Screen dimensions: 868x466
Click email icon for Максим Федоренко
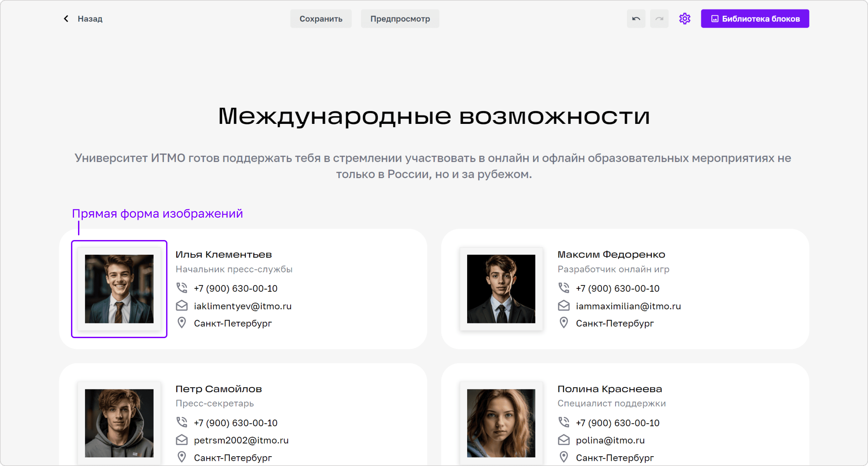[x=564, y=306]
